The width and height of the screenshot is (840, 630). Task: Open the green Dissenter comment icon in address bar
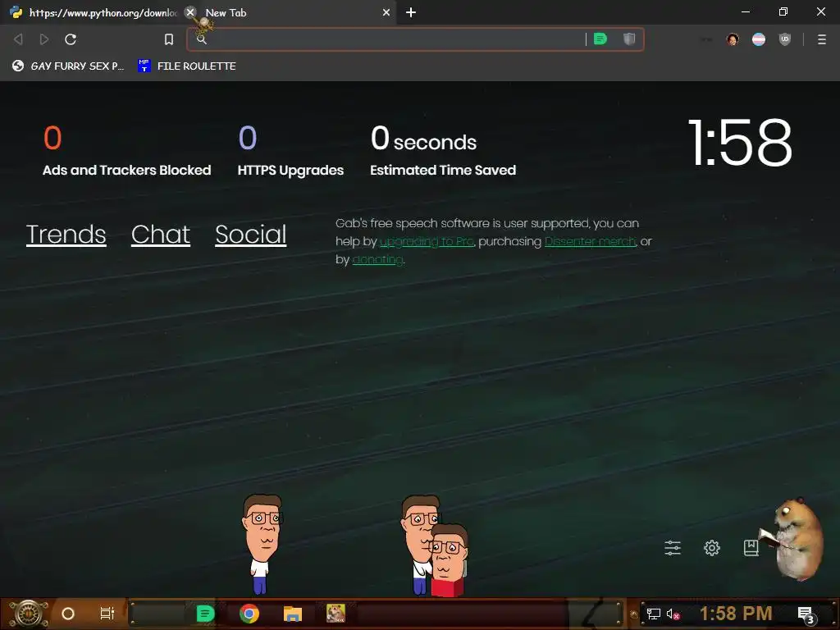[x=600, y=39]
